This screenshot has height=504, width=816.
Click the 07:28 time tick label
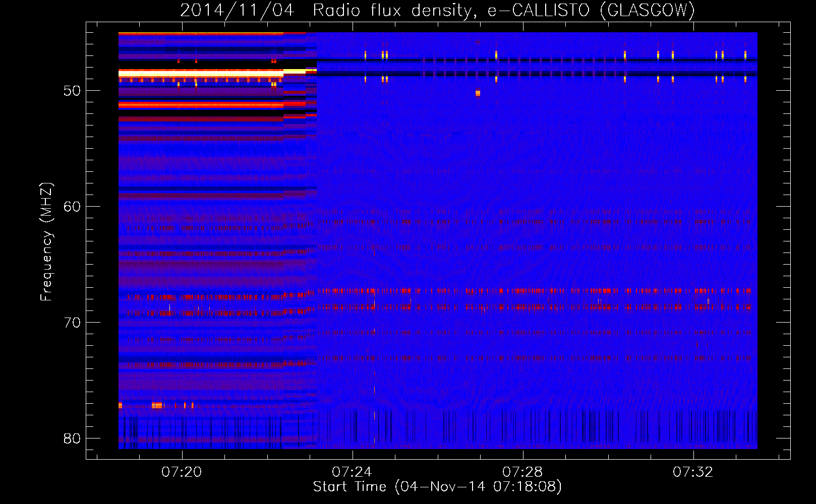(522, 472)
